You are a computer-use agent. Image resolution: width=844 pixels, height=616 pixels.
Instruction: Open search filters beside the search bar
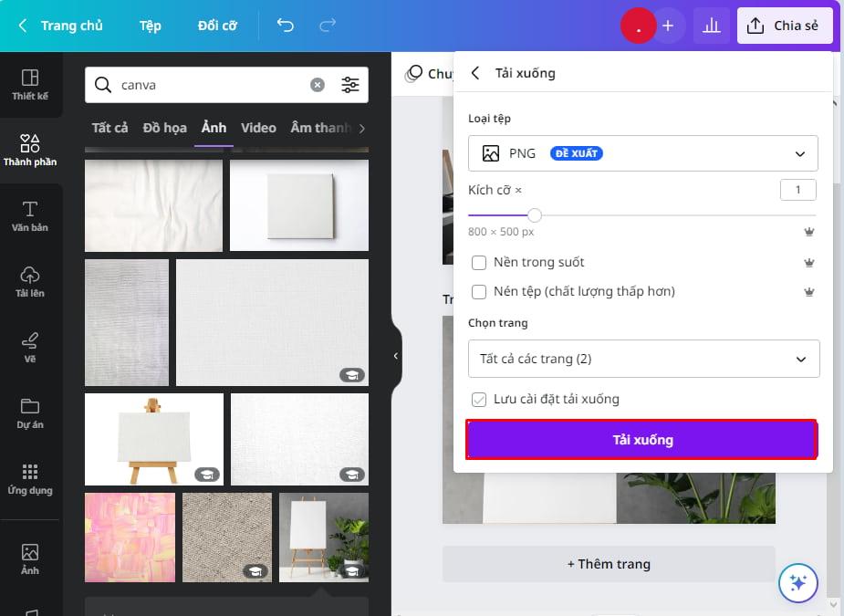[350, 84]
